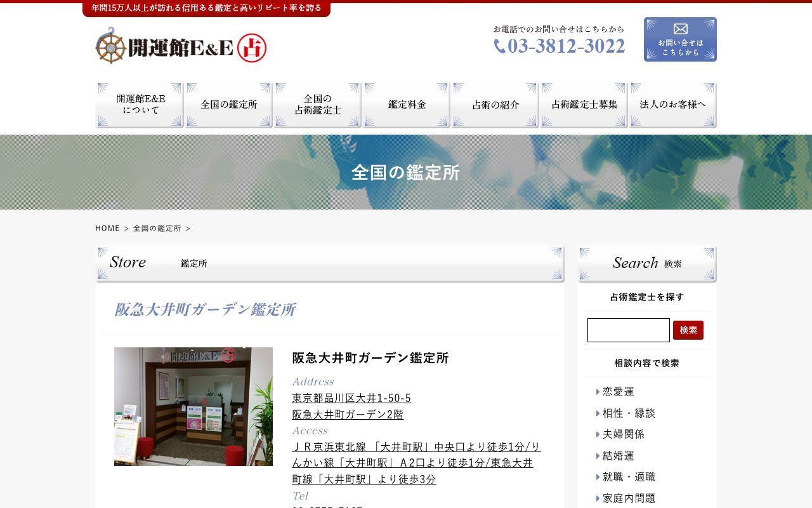Select the 結婚運 search category
Image resolution: width=812 pixels, height=508 pixels.
(619, 456)
